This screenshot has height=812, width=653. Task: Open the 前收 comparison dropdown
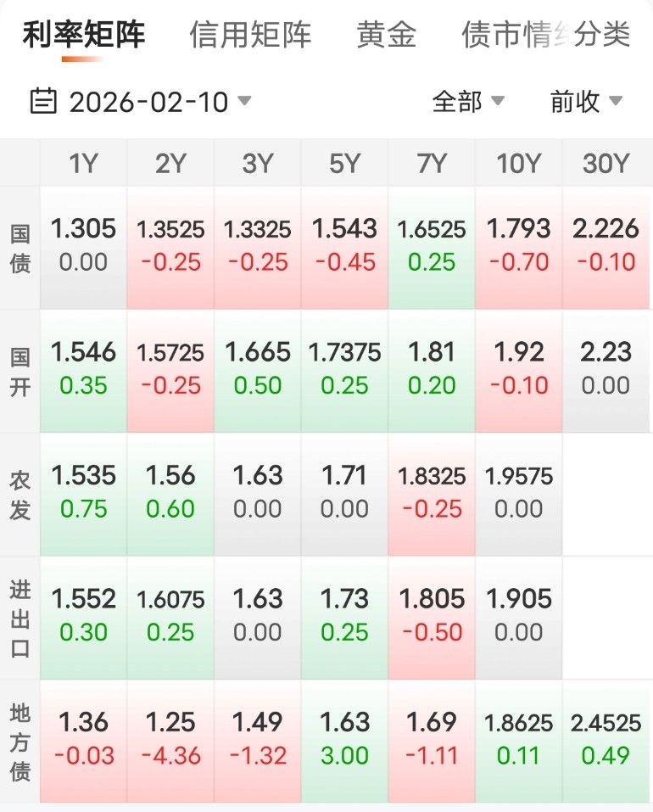tap(586, 102)
